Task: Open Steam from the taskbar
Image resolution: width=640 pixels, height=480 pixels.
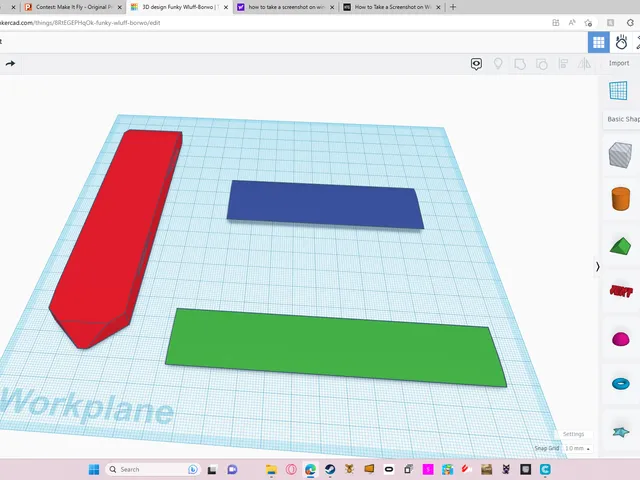Action: coord(330,469)
